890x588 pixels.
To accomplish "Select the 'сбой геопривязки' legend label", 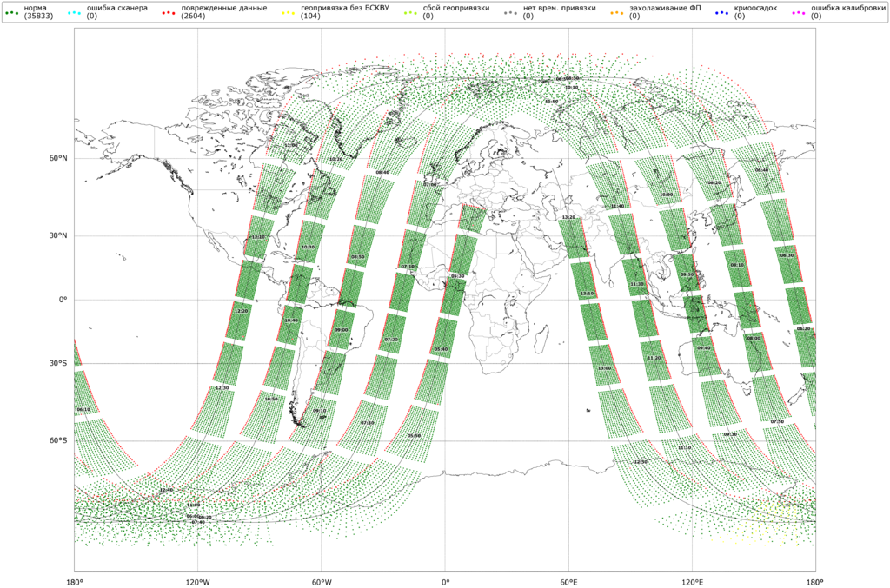I will pyautogui.click(x=456, y=8).
